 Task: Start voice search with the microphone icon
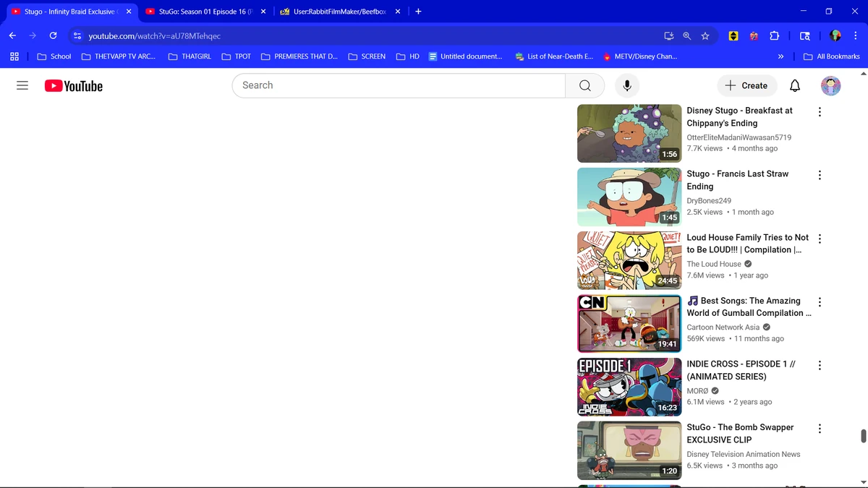coord(626,85)
